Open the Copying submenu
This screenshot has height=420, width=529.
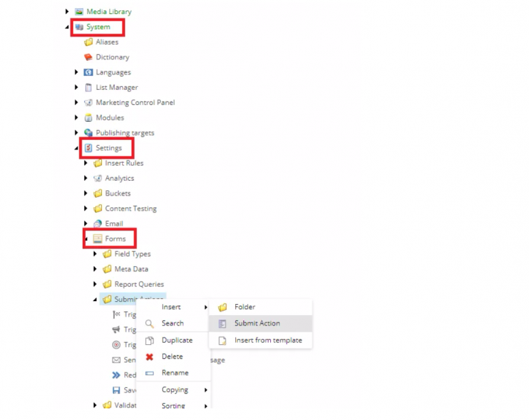173,390
